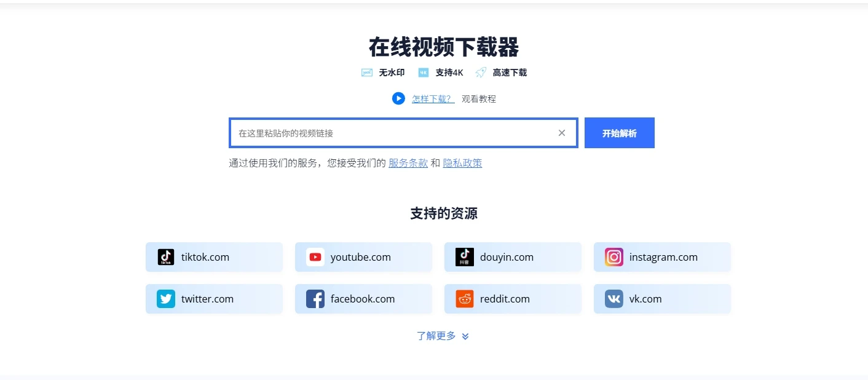Click the YouTube logo icon
This screenshot has height=380, width=868.
coord(315,257)
